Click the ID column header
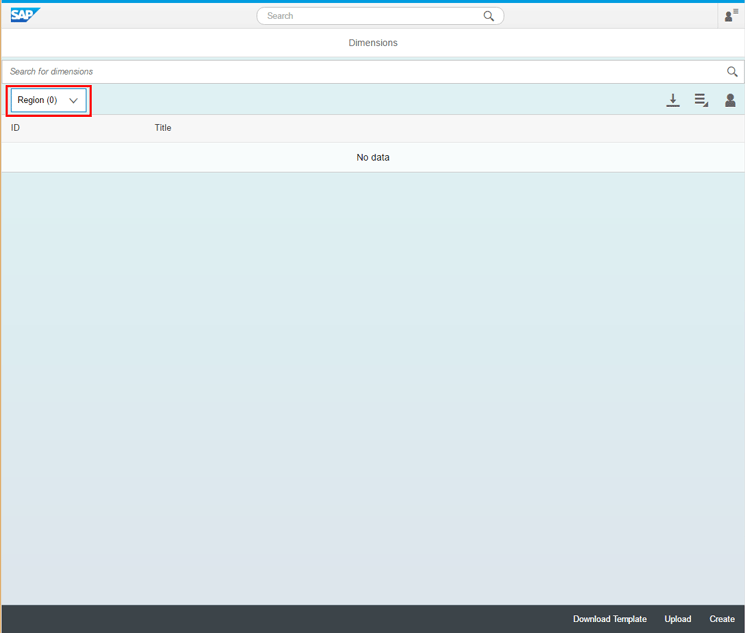The image size is (745, 633). coord(16,128)
